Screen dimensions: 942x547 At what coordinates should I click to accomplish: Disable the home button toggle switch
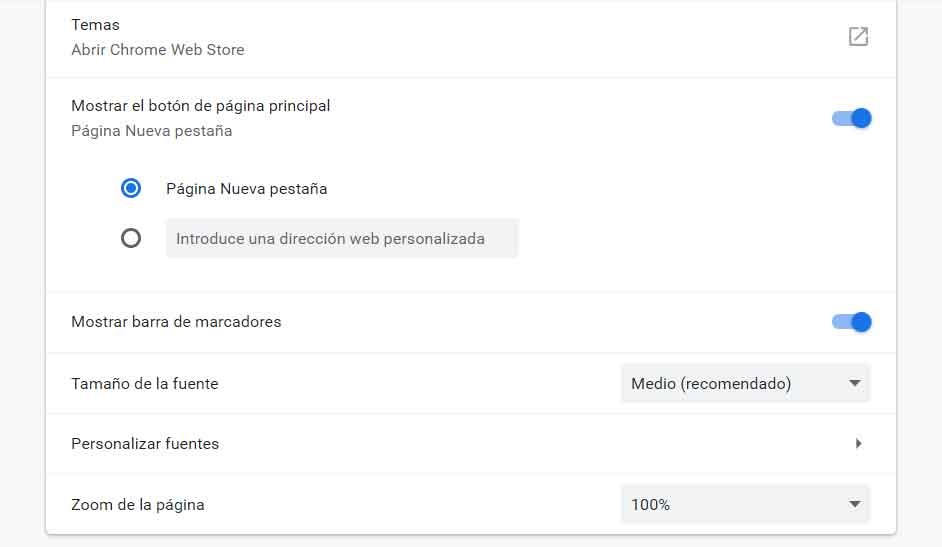click(x=852, y=118)
